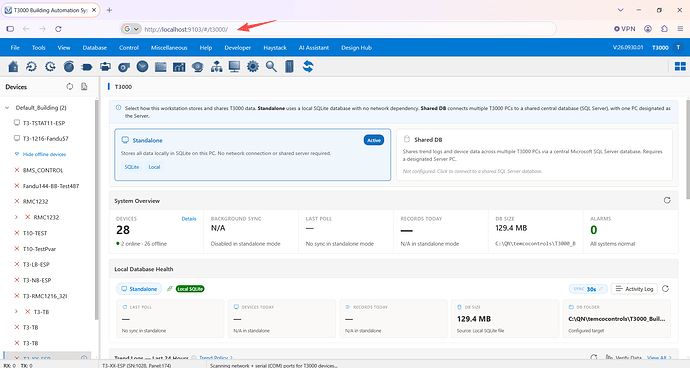Click the blower fan toolbar icon
The width and height of the screenshot is (690, 368).
coord(124,66)
